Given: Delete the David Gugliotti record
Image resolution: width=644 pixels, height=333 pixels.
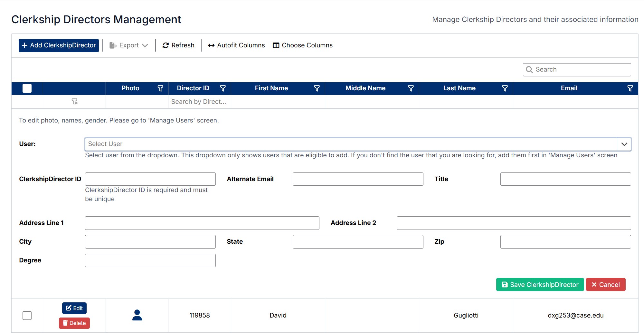Looking at the screenshot, I should (74, 323).
